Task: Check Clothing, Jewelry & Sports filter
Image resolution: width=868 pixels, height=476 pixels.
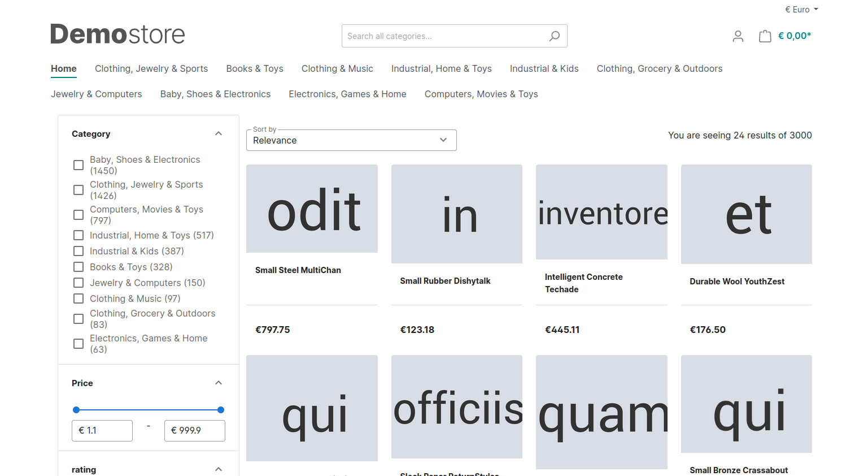Action: click(x=78, y=190)
